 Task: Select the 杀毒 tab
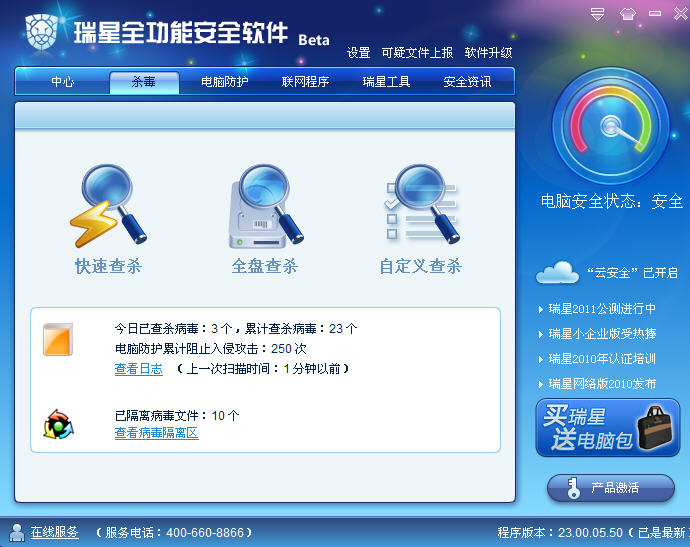pyautogui.click(x=144, y=82)
